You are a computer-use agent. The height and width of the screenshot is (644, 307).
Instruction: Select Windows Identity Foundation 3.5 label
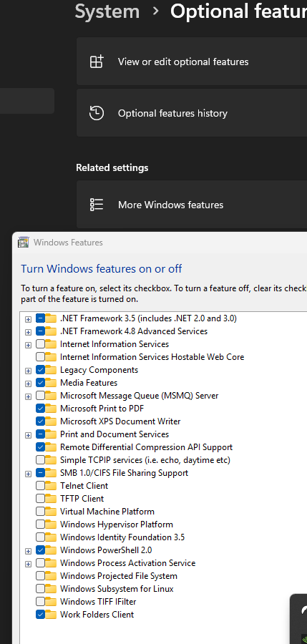coord(122,537)
